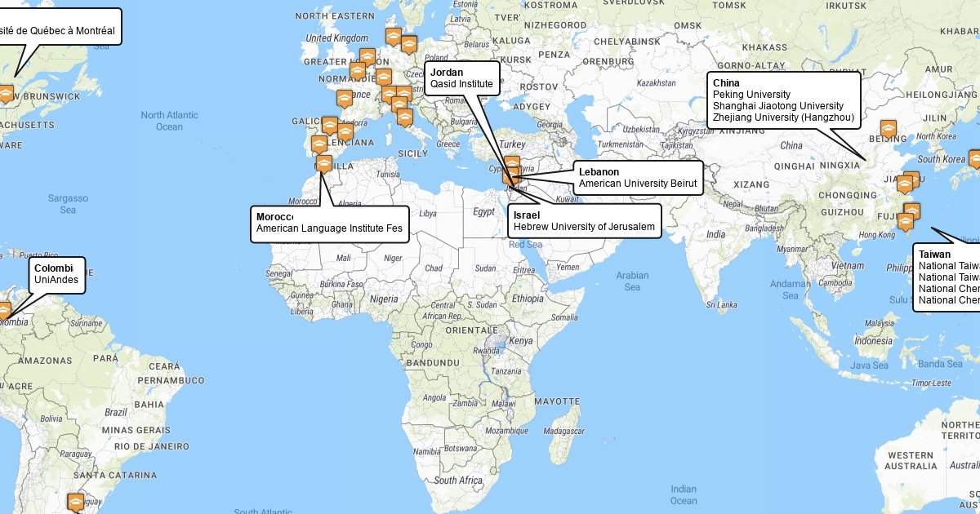This screenshot has width=980, height=514.
Task: Open the Qasid Institute info label
Action: click(461, 84)
